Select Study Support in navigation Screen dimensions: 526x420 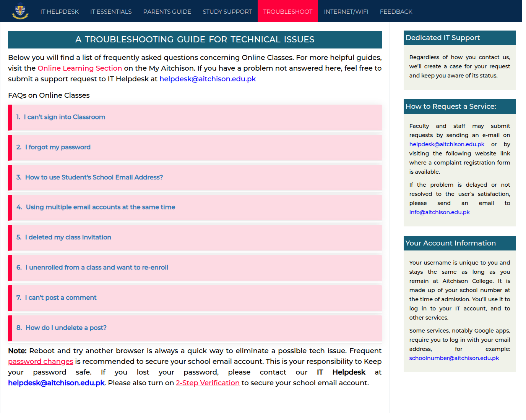pos(227,12)
